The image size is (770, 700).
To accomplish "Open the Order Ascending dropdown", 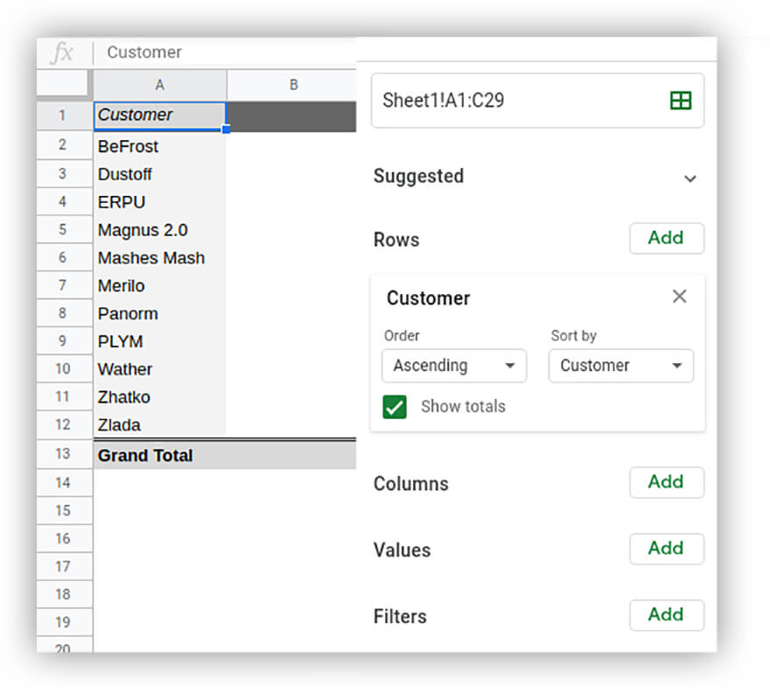I will pyautogui.click(x=454, y=366).
